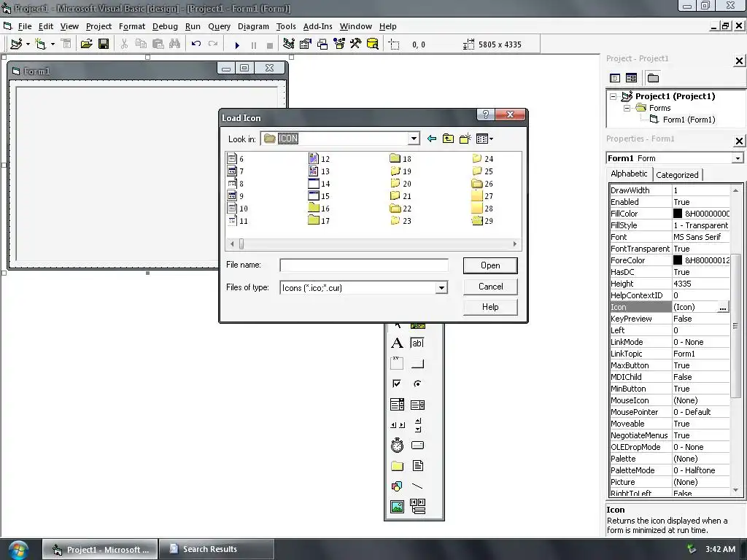Pick the CommandButton control in the toolbox

click(417, 363)
